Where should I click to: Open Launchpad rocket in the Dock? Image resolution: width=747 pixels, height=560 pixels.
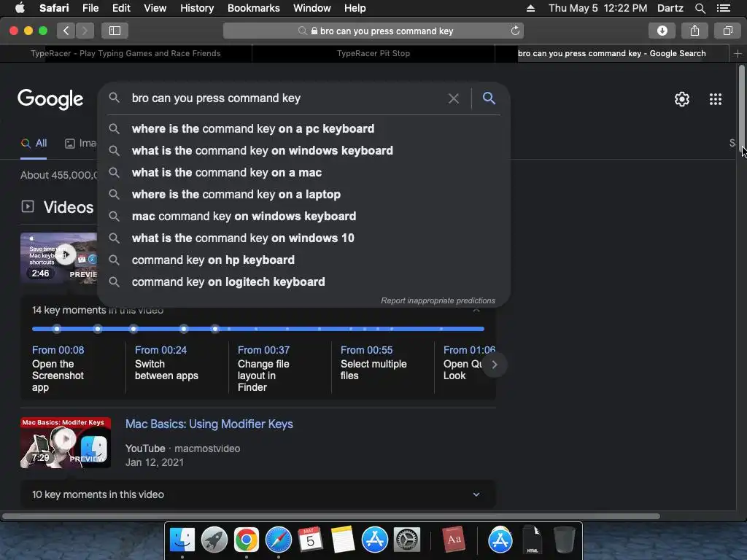214,540
